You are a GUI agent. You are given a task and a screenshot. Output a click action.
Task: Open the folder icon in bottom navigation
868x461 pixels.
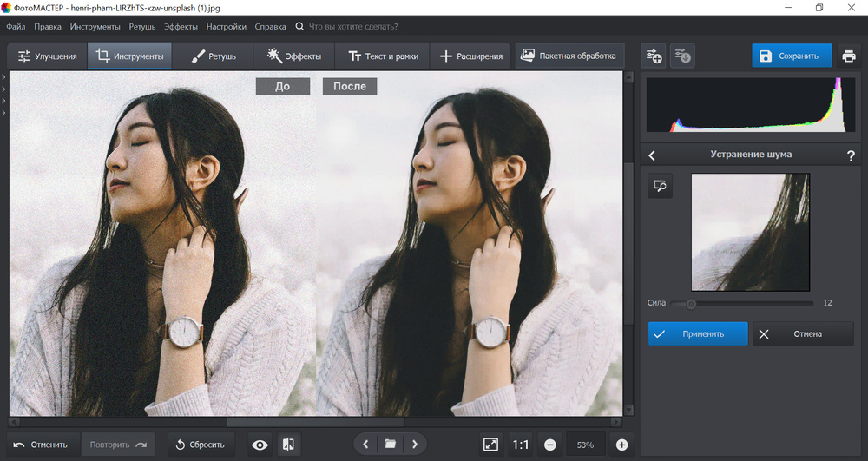coord(391,445)
